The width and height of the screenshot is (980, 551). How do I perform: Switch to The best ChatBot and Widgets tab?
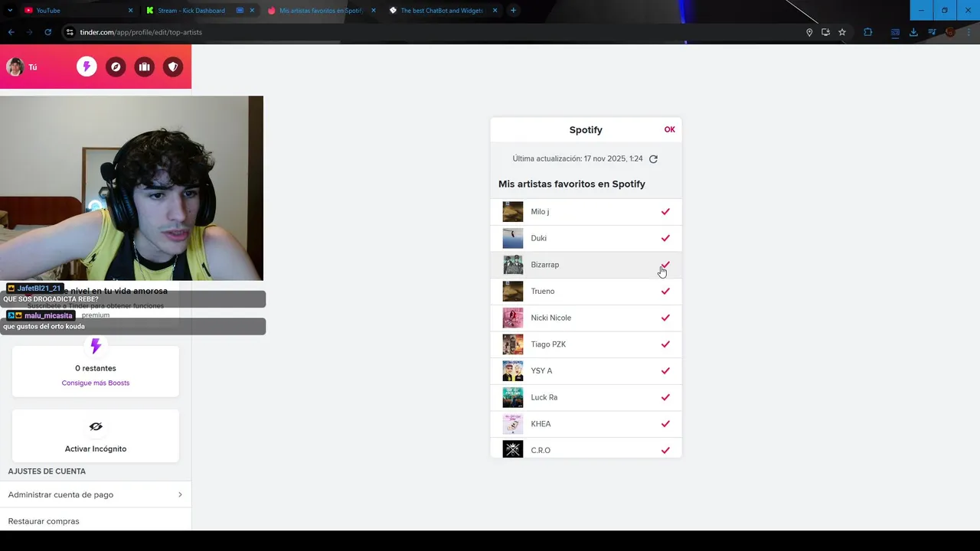[442, 11]
